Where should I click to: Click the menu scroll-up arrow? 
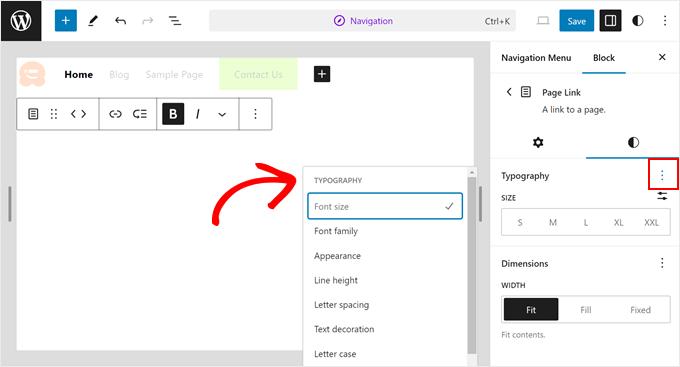(x=472, y=172)
